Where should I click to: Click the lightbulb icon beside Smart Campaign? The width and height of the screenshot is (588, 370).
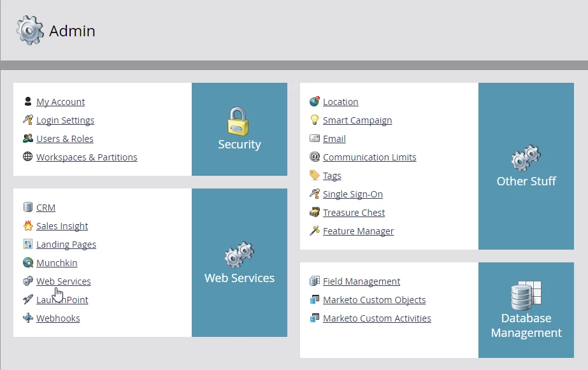pos(315,120)
